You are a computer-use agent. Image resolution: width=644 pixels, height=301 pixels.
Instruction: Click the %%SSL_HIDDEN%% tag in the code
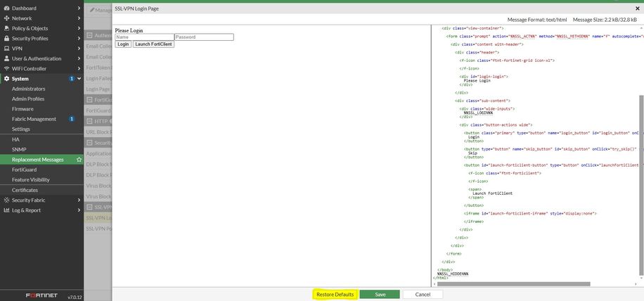(453, 274)
